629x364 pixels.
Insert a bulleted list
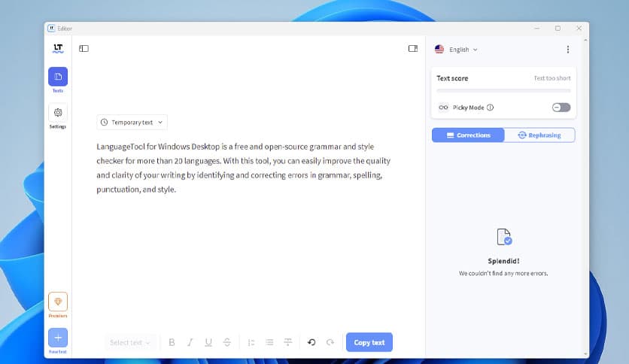[269, 342]
